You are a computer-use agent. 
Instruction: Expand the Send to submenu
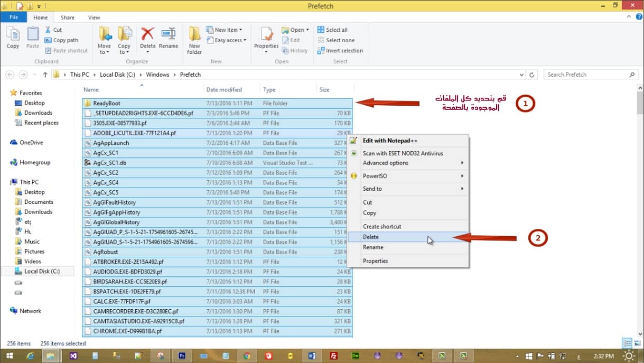(408, 189)
